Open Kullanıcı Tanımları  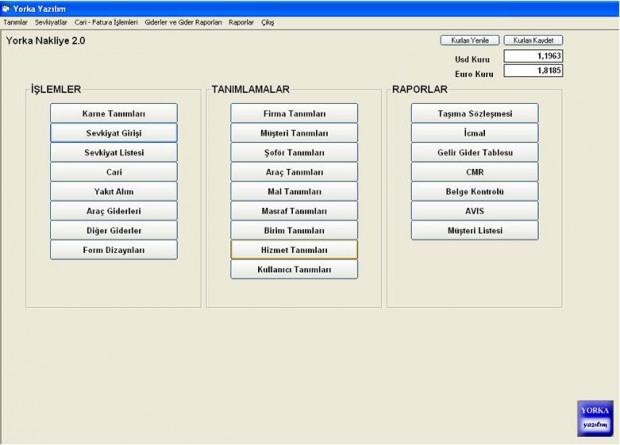tap(294, 269)
